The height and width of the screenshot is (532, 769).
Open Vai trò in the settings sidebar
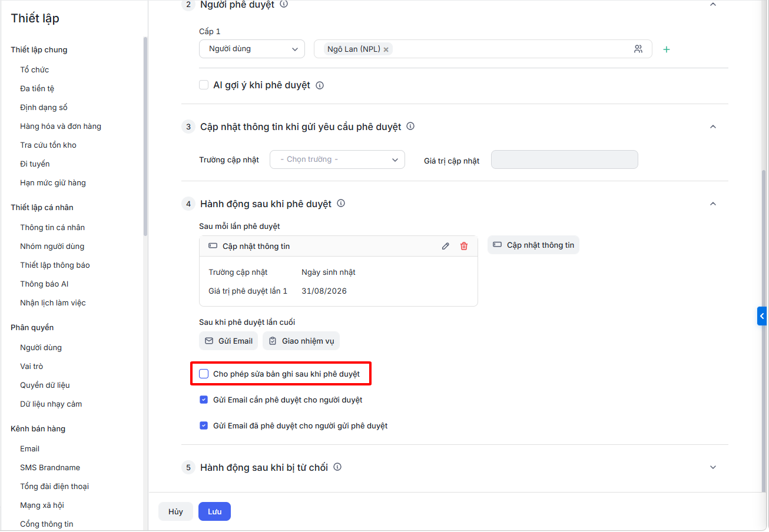32,366
